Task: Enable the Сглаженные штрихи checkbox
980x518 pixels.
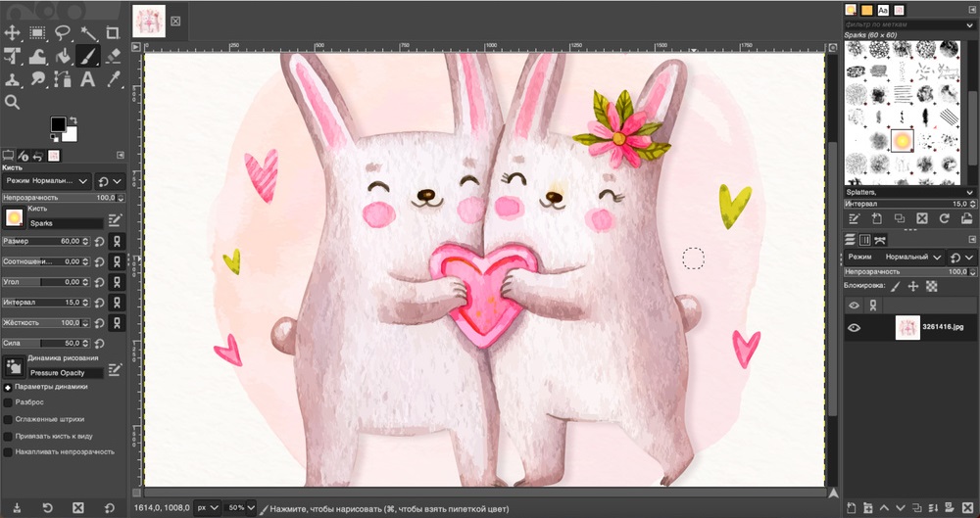Action: 9,418
